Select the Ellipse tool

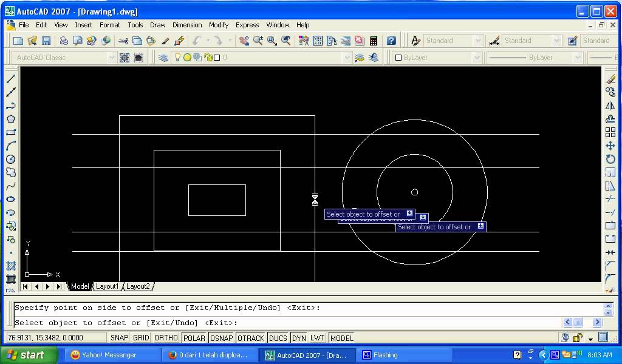coord(11,199)
